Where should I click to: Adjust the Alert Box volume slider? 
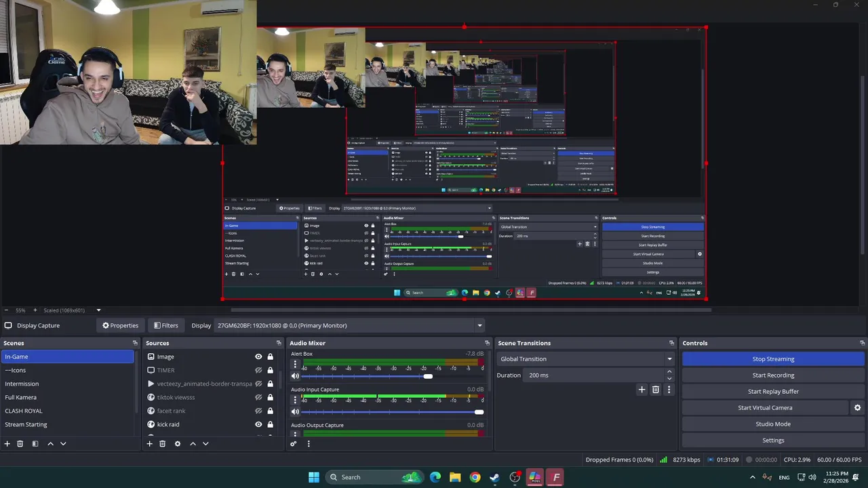pos(428,376)
